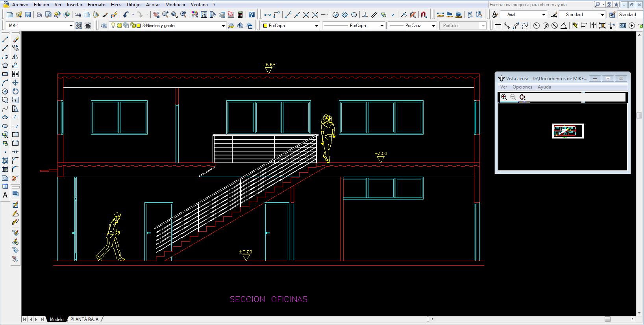Viewport: 644px width, 325px height.
Task: Switch to the PLANTA BAJA layout tab
Action: point(84,319)
